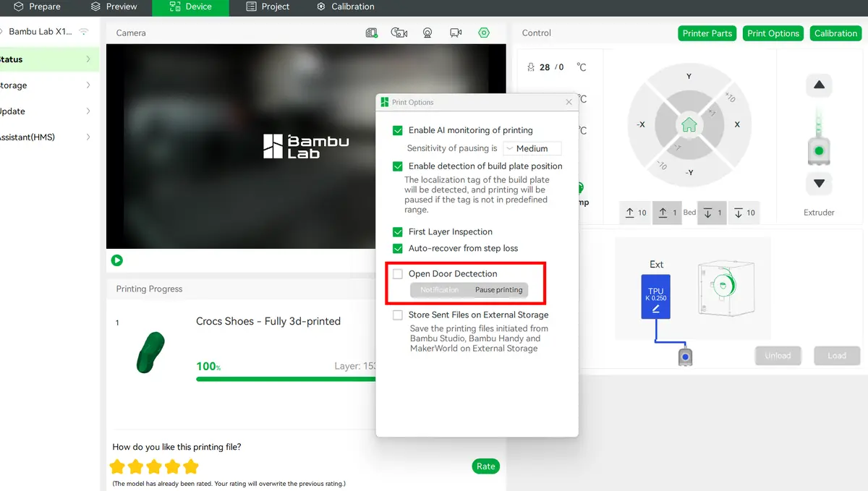Check Store Sent Files on External Storage
The image size is (868, 491).
coord(397,315)
